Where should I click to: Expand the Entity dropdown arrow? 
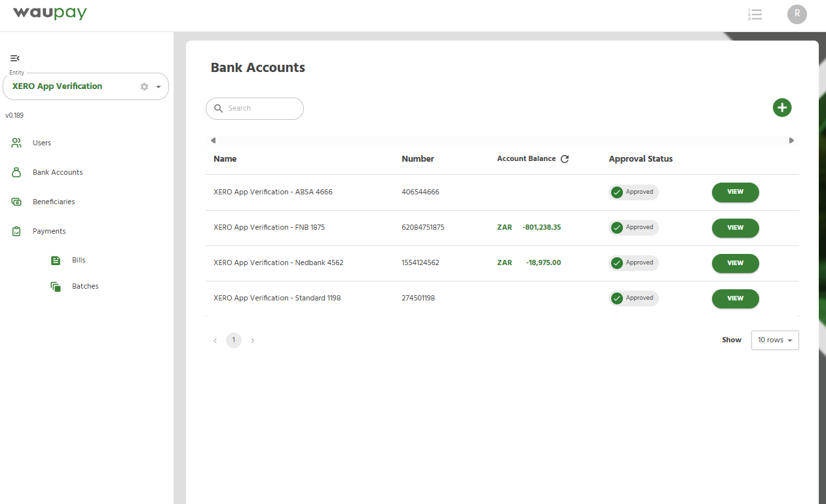click(159, 86)
